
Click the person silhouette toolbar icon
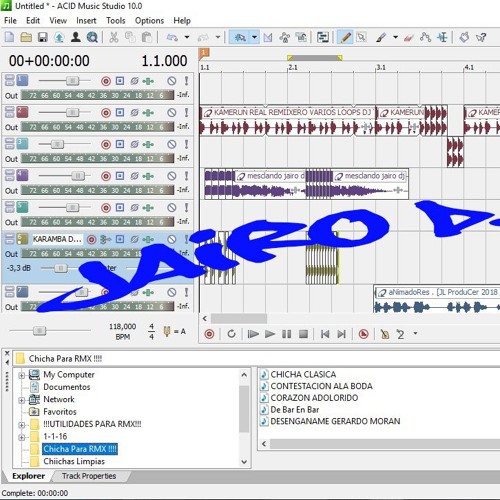(76, 37)
